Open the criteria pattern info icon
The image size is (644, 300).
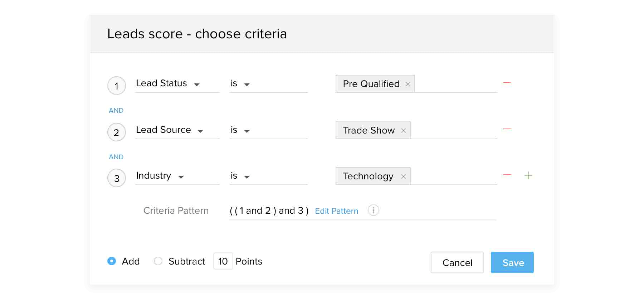point(373,210)
